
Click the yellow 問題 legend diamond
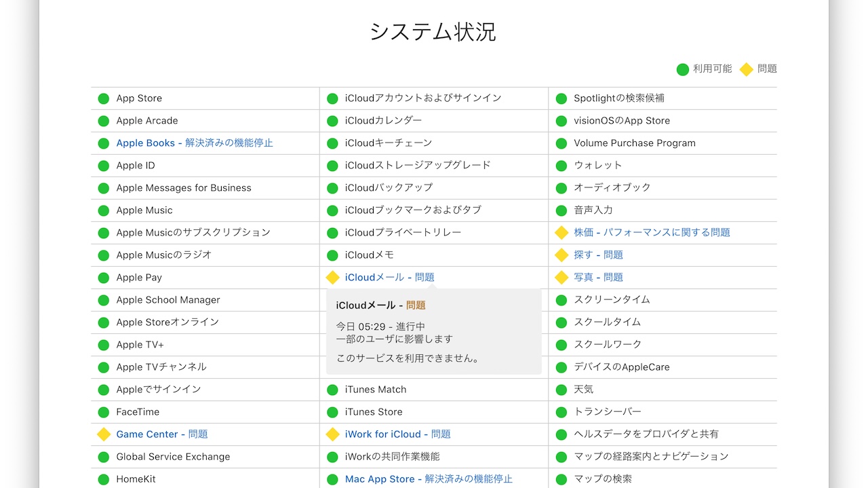747,69
